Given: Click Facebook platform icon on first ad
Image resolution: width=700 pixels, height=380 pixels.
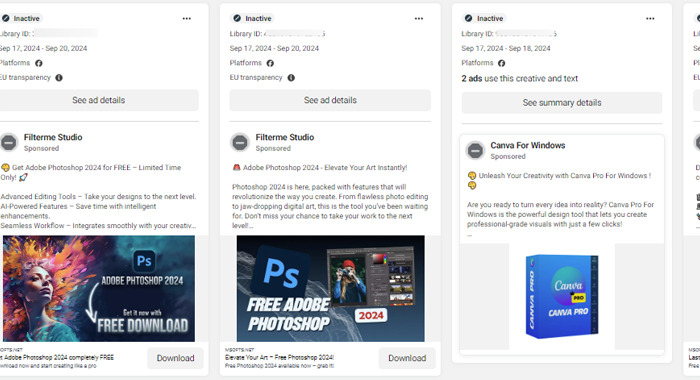Looking at the screenshot, I should pyautogui.click(x=39, y=63).
